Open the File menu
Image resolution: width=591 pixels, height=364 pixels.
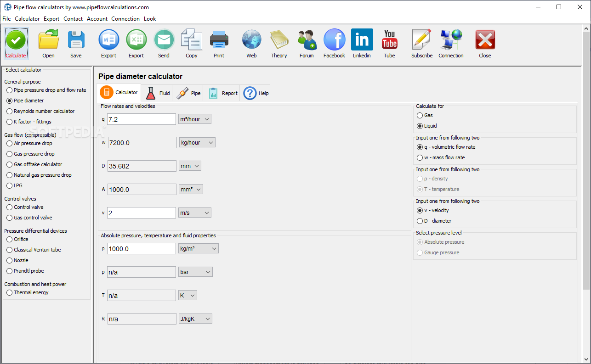[6, 19]
